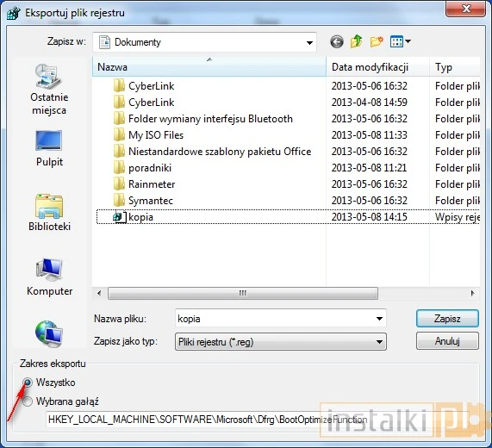492x448 pixels.
Task: Select the file name "kopia" in list
Action: click(141, 217)
